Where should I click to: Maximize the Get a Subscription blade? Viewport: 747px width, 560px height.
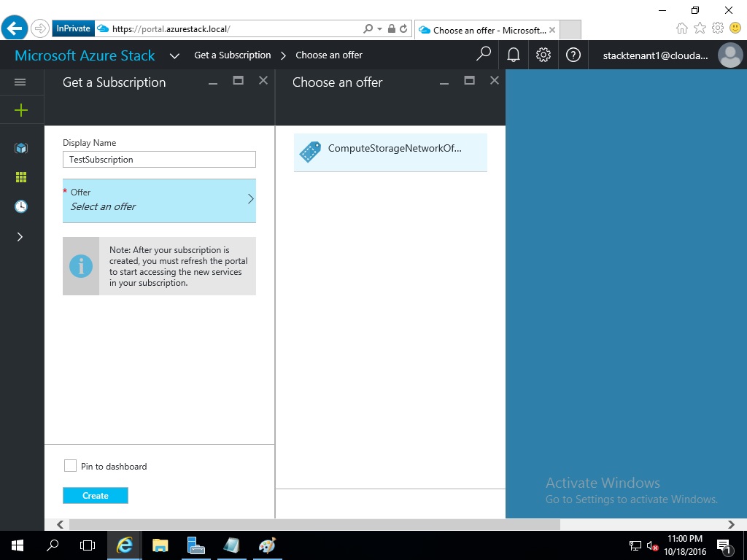point(239,80)
